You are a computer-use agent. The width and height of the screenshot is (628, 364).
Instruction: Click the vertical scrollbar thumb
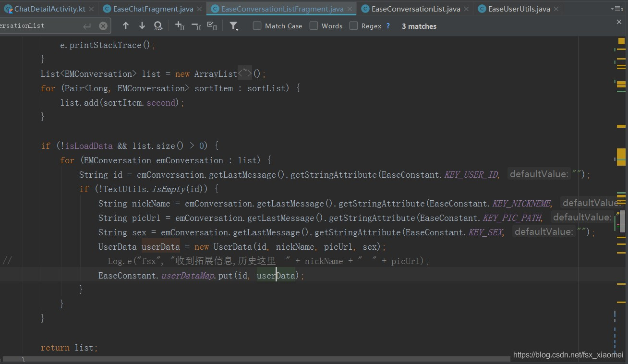[622, 221]
